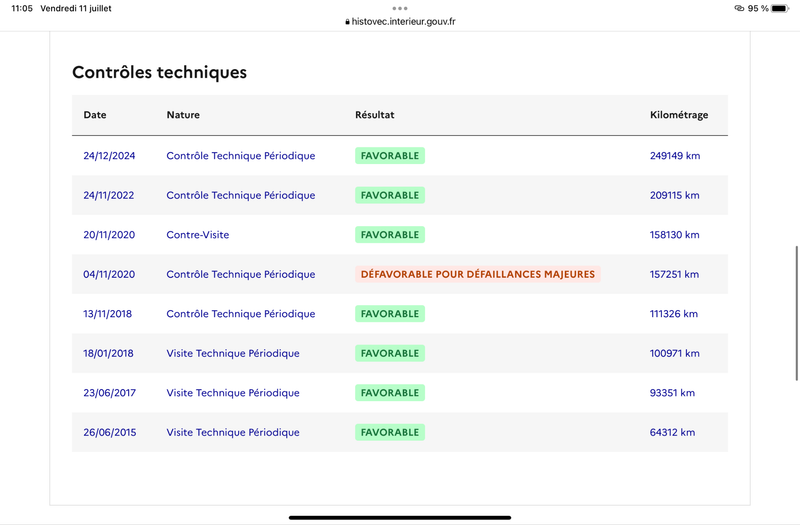Tap the link icon near battery percentage
Viewport: 800px width, 525px height.
pyautogui.click(x=739, y=8)
